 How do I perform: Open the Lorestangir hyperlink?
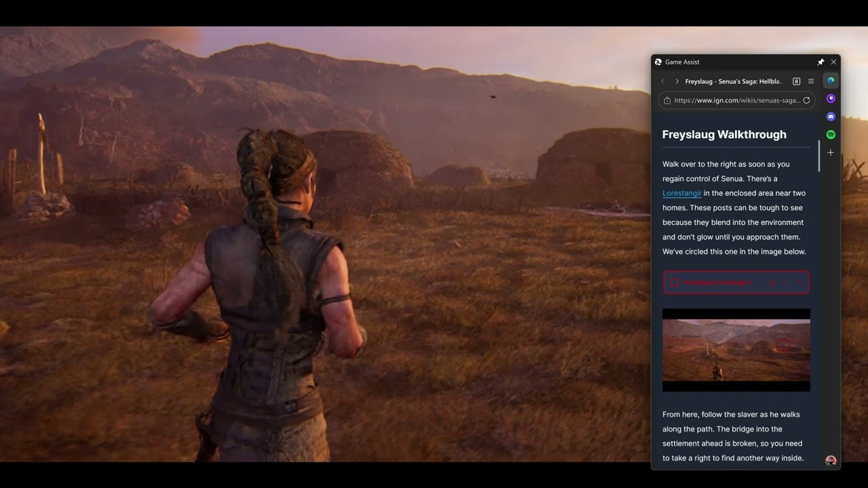click(681, 193)
